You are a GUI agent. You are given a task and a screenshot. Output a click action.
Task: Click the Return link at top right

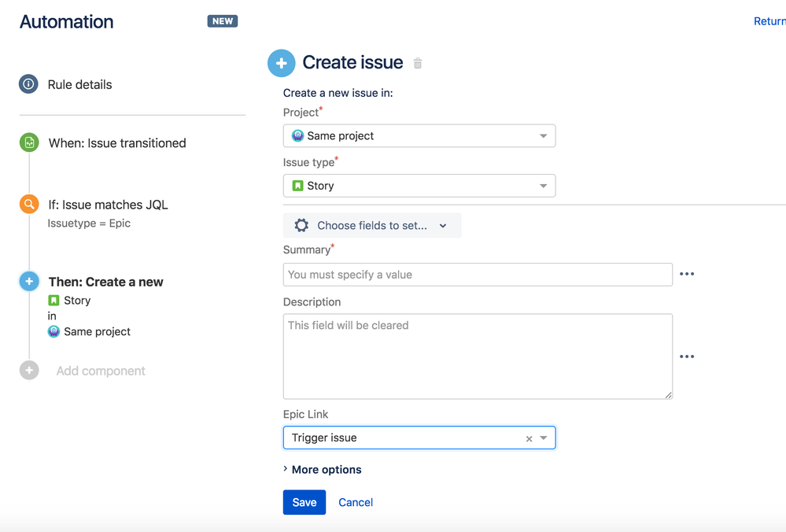click(769, 21)
